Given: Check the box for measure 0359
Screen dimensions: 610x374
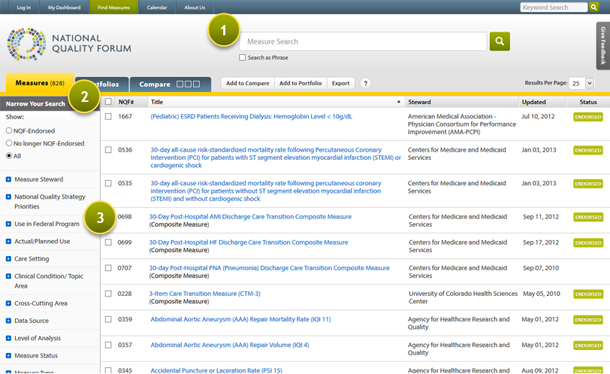Looking at the screenshot, I should (109, 320).
